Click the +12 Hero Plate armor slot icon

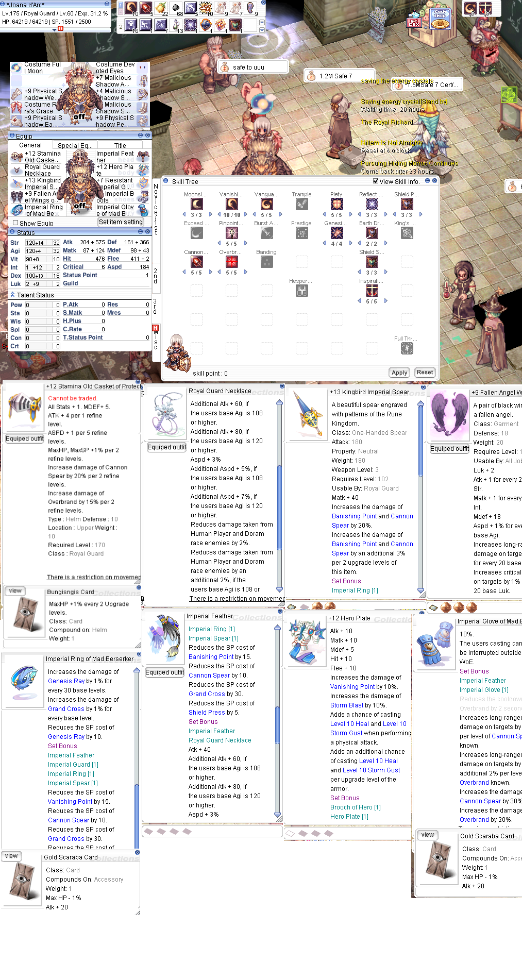point(143,170)
